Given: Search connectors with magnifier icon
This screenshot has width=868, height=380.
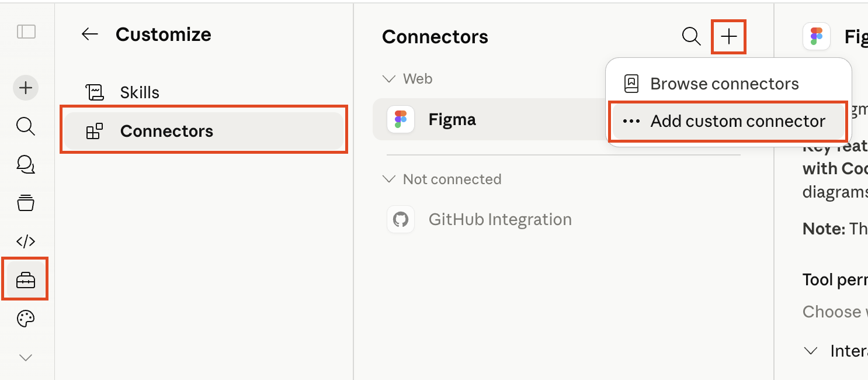Looking at the screenshot, I should tap(692, 36).
